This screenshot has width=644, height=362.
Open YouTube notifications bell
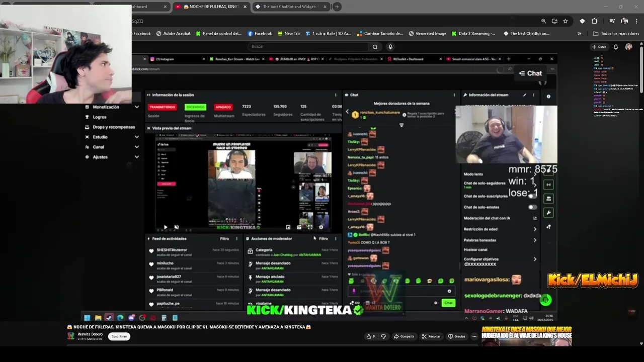615,47
